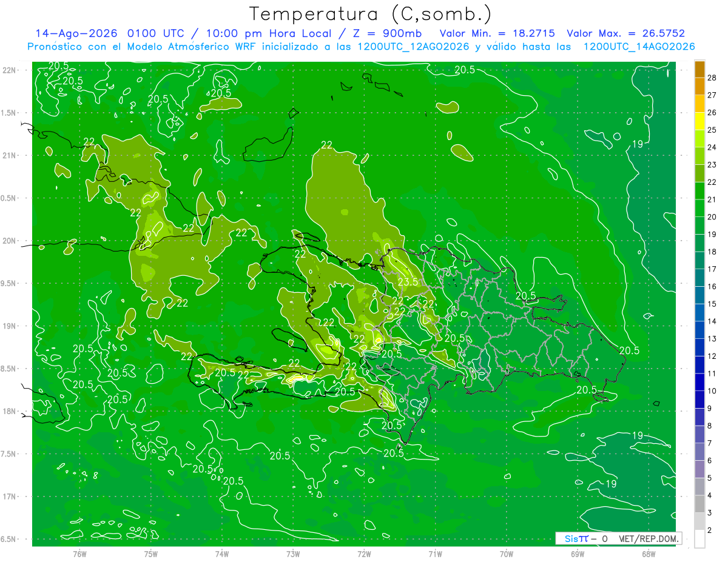Click the colorbar scale label '28'

point(712,77)
